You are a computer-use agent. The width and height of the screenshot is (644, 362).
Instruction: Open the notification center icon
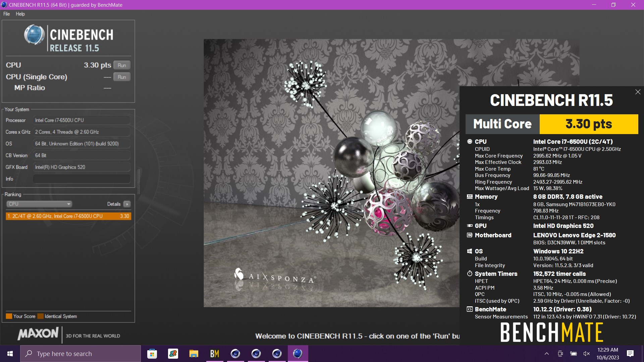[x=630, y=354]
